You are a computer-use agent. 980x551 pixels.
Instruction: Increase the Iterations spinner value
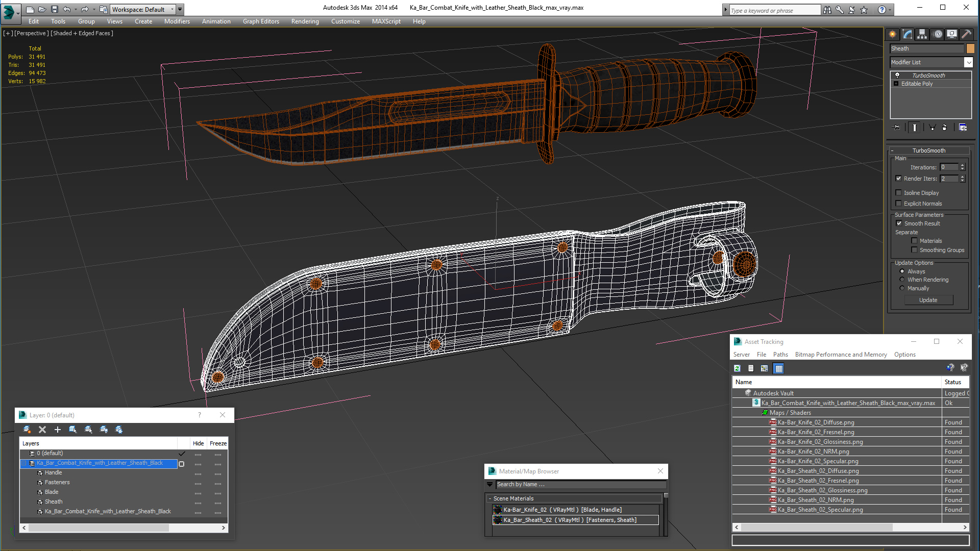pyautogui.click(x=963, y=165)
